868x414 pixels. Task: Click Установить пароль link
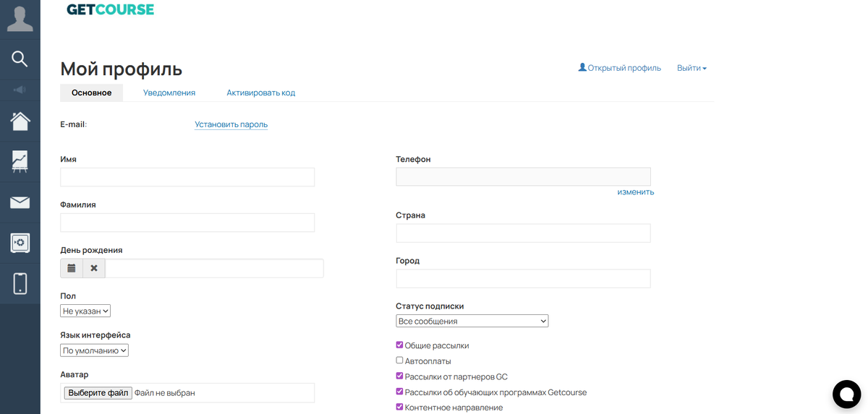click(231, 124)
